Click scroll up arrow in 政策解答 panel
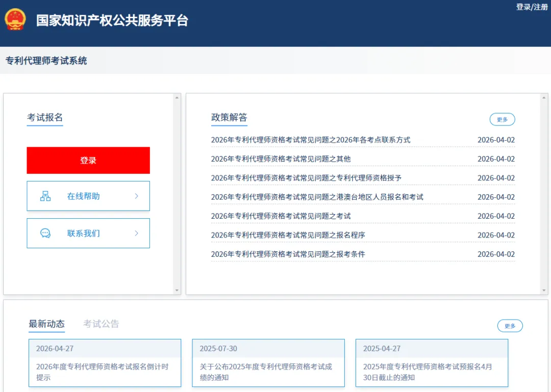 pyautogui.click(x=544, y=98)
